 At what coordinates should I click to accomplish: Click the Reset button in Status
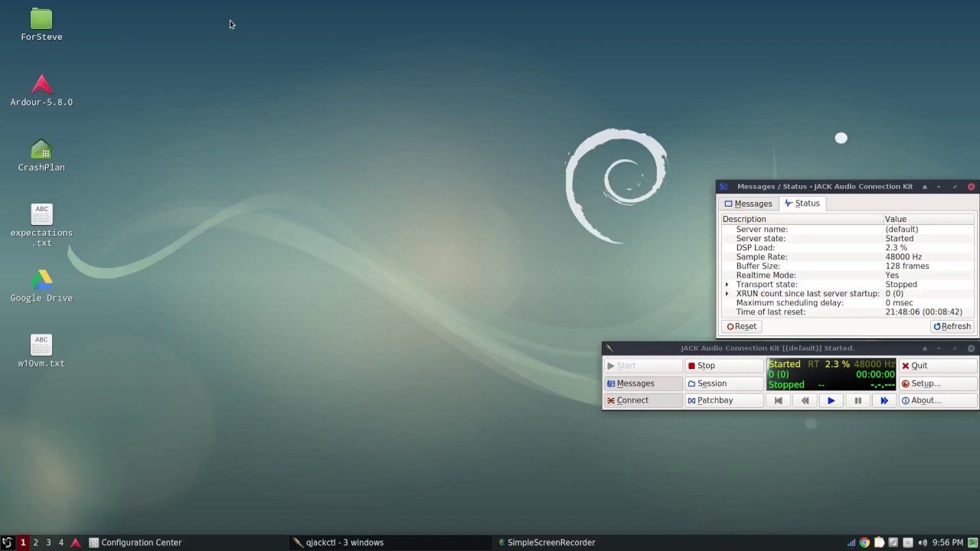741,326
